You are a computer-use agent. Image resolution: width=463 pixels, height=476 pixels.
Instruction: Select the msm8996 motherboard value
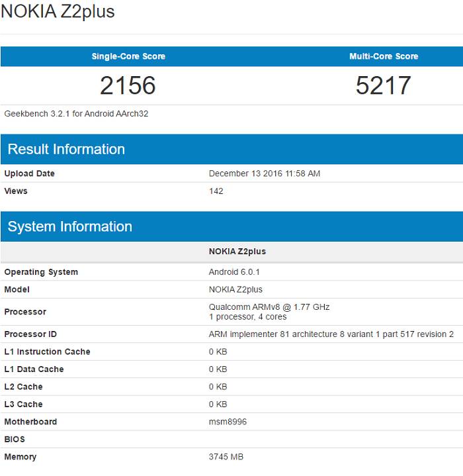pos(228,422)
